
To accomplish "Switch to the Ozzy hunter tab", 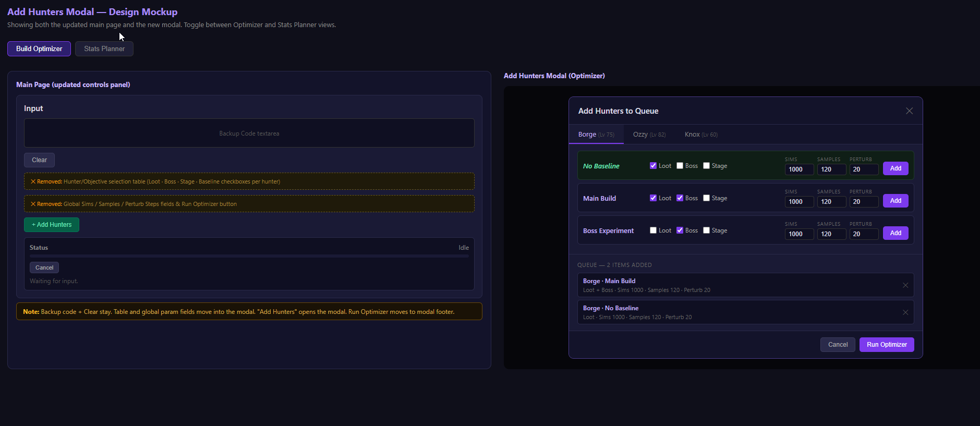I will [x=649, y=135].
